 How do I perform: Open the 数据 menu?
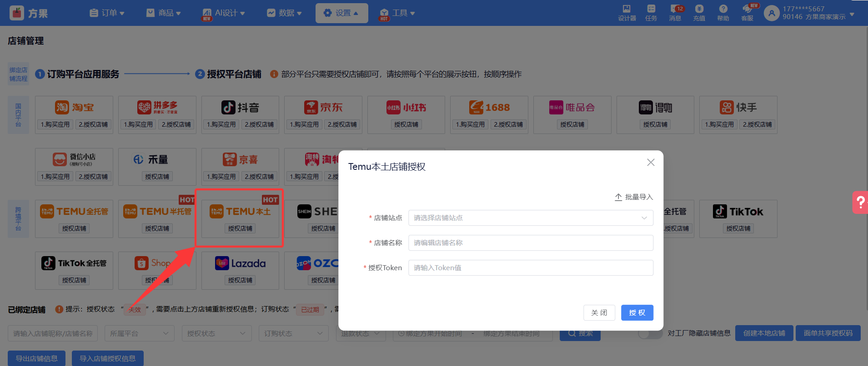[x=284, y=13]
